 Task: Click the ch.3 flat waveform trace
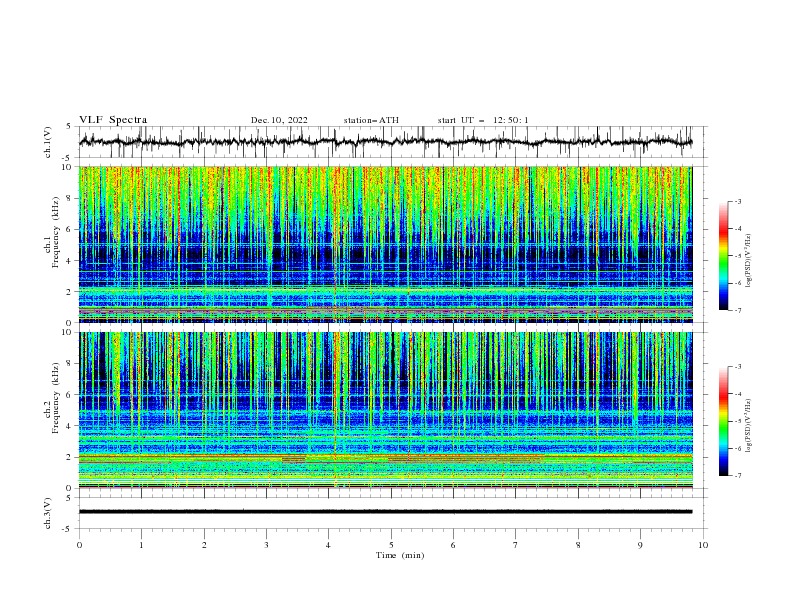pos(385,512)
